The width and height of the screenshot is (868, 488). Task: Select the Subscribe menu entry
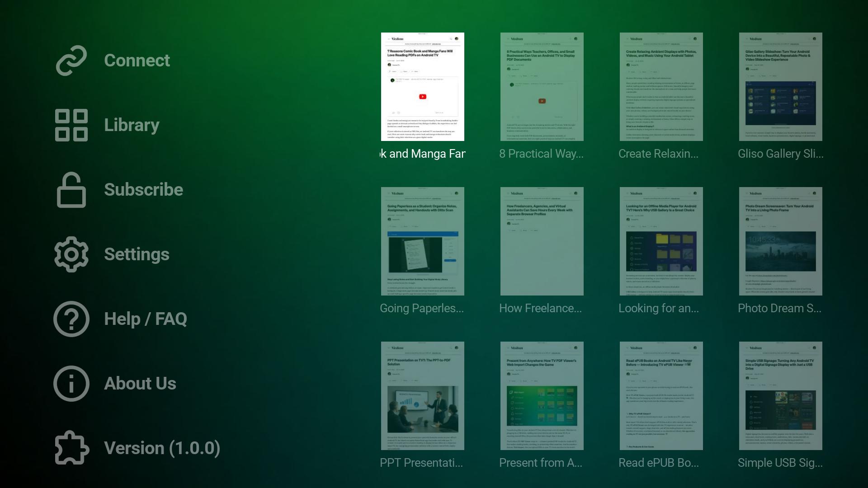(x=143, y=190)
